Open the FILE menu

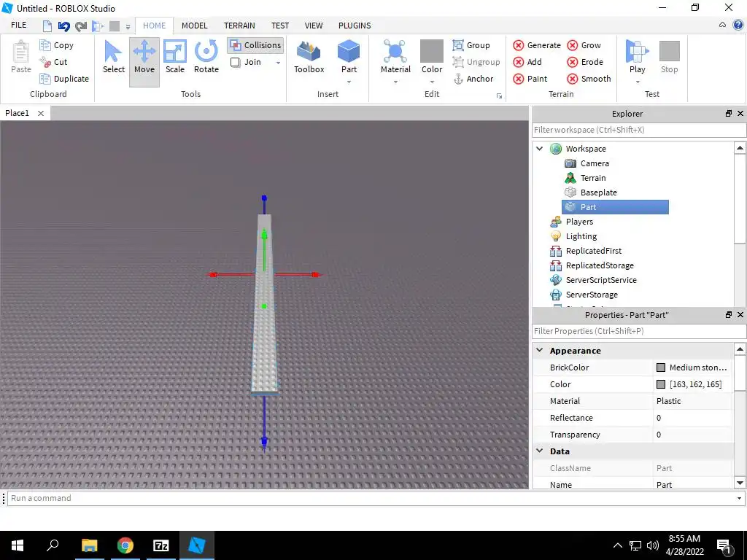tap(18, 26)
